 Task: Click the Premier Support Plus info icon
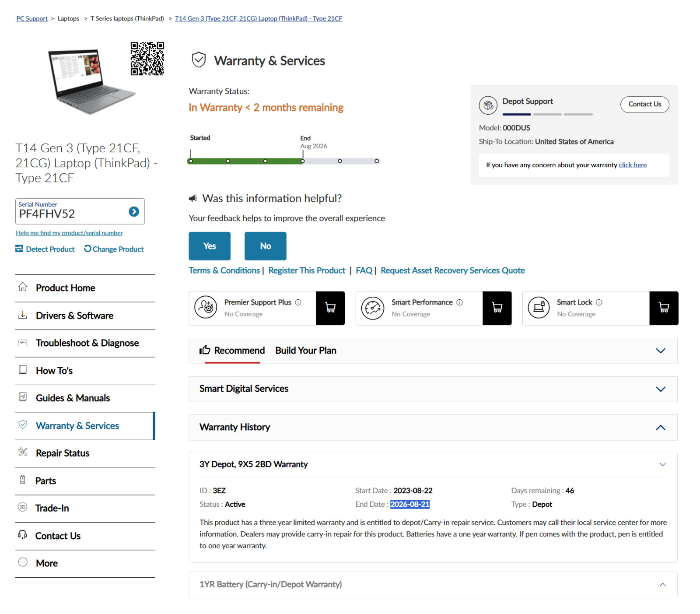point(298,302)
